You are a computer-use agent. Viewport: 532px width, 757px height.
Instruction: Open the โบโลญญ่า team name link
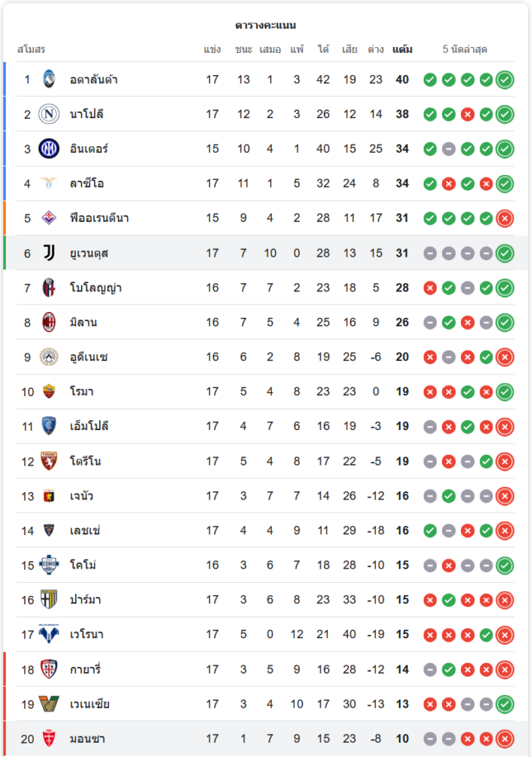95,288
